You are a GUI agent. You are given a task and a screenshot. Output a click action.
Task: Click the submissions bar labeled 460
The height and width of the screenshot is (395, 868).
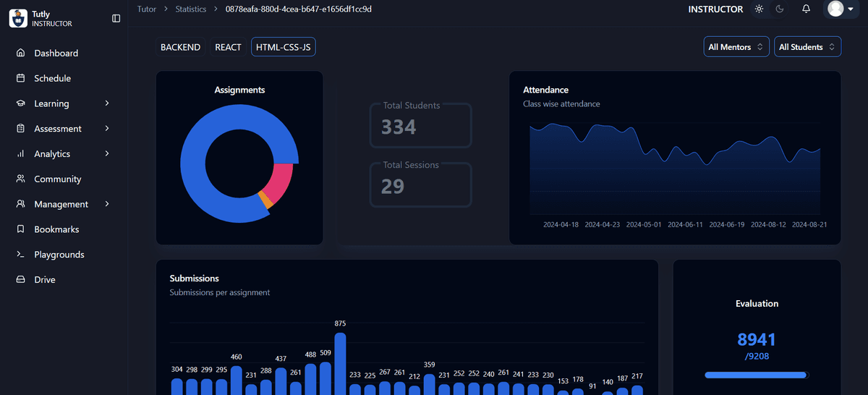pos(237,380)
